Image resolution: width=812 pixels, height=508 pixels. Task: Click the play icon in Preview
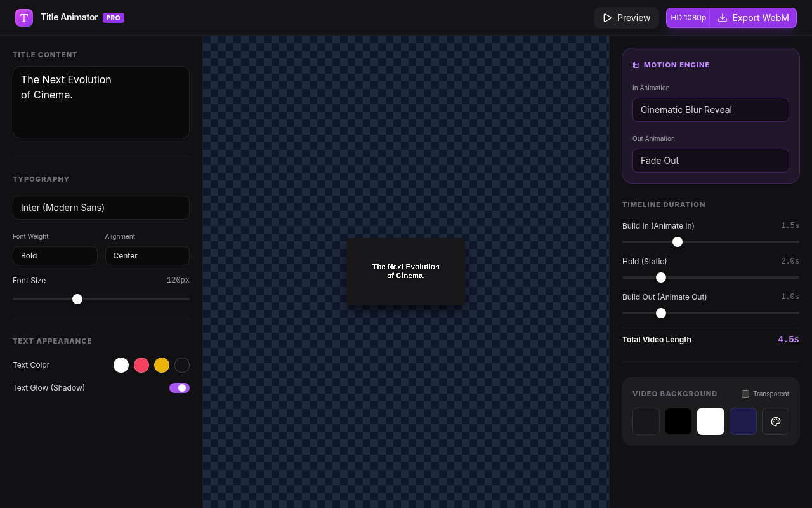coord(607,18)
